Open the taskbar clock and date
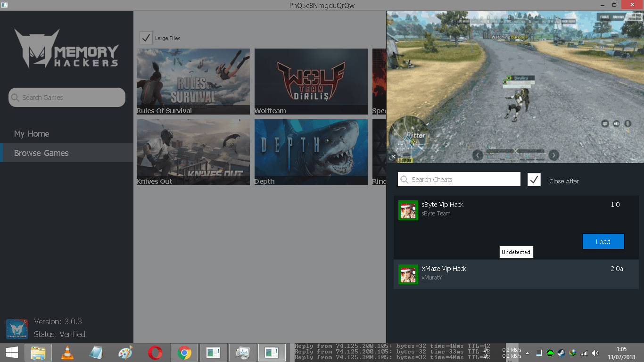Viewport: 644px width, 362px height. [x=622, y=353]
